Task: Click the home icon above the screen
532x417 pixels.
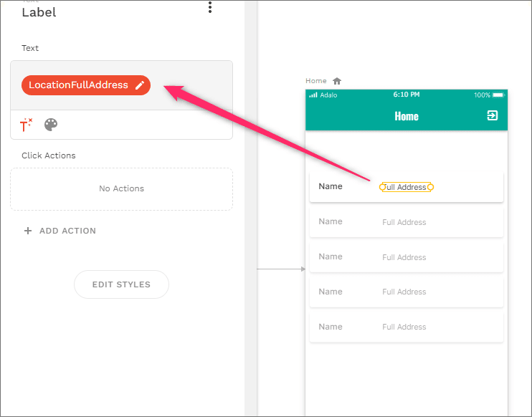Action: click(x=337, y=81)
